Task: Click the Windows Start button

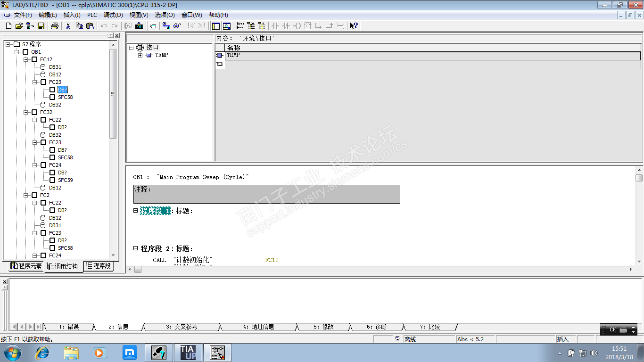Action: [12, 353]
